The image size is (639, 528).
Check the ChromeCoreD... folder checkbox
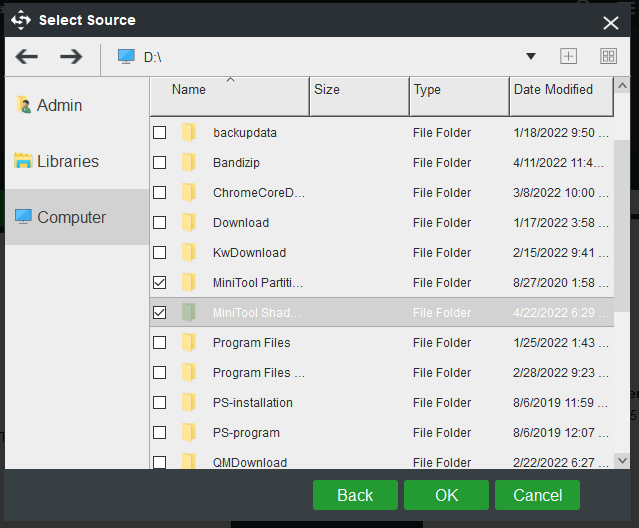pos(159,192)
